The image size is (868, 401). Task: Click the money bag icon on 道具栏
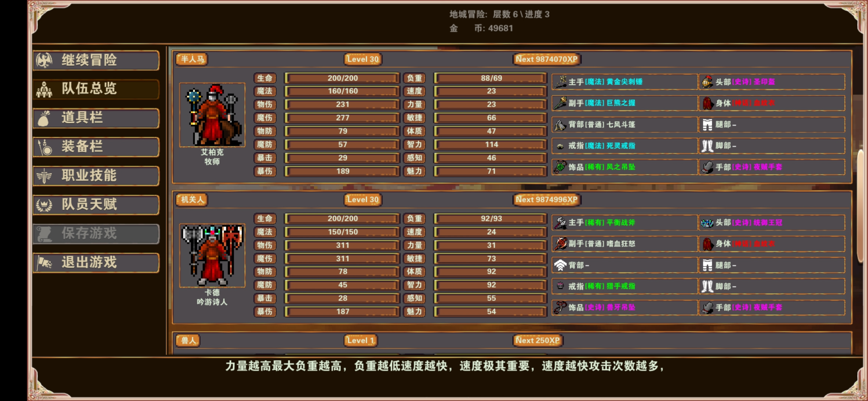pyautogui.click(x=44, y=118)
